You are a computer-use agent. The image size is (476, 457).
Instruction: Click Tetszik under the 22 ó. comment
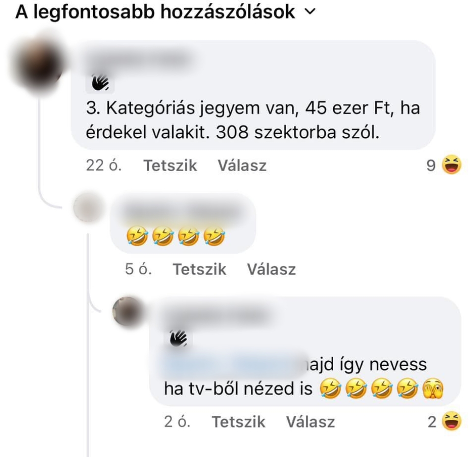(x=170, y=166)
